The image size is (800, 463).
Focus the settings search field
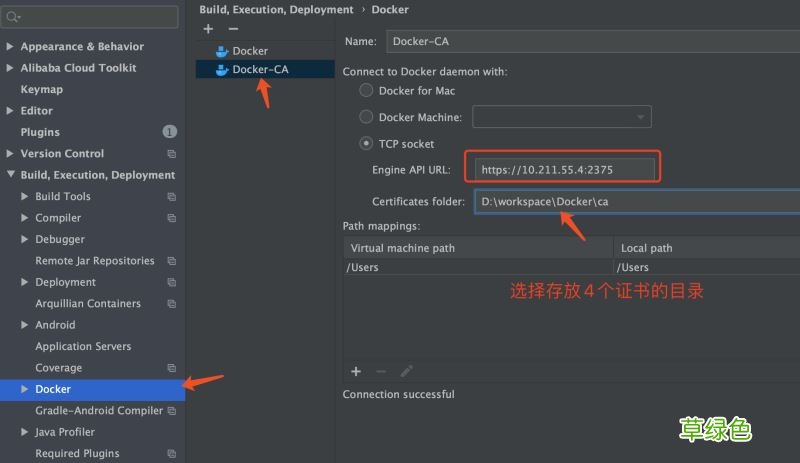tap(90, 17)
